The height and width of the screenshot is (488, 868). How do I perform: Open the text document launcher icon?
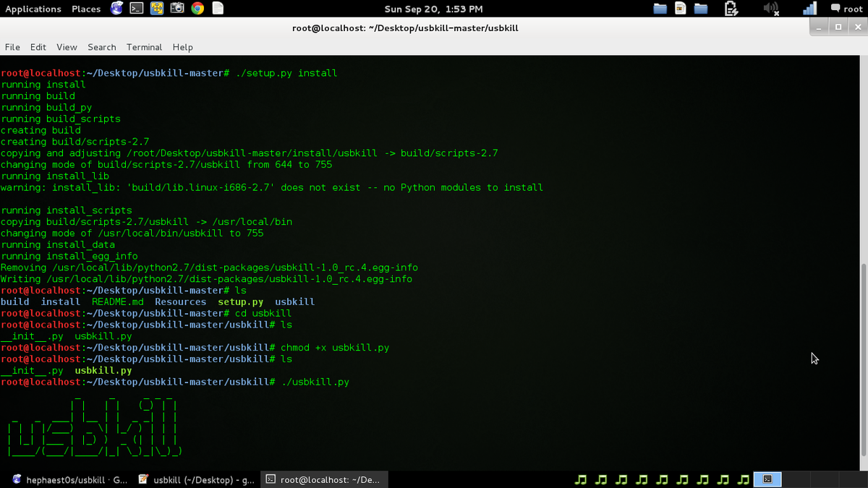(x=217, y=9)
